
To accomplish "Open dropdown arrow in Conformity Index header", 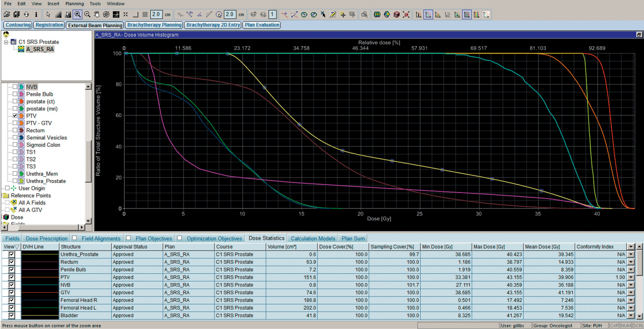I will point(631,247).
